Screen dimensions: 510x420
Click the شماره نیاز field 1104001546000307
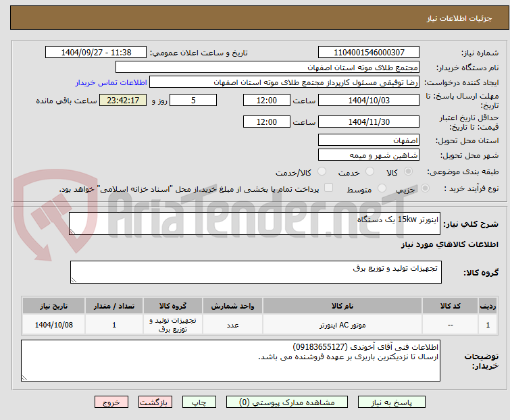(x=369, y=53)
